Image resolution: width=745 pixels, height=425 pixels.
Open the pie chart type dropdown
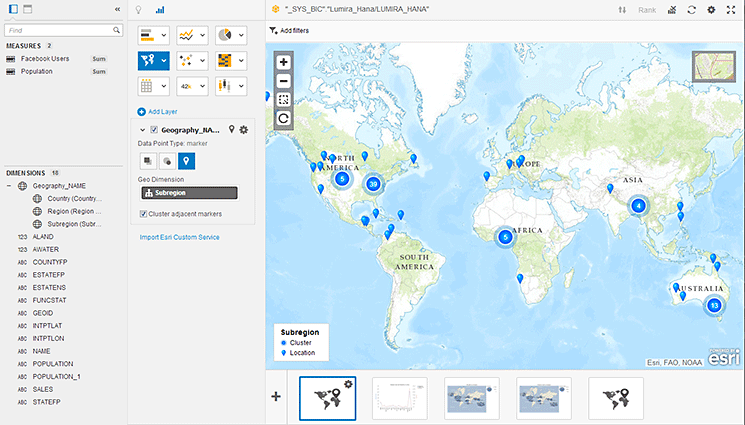click(x=241, y=35)
